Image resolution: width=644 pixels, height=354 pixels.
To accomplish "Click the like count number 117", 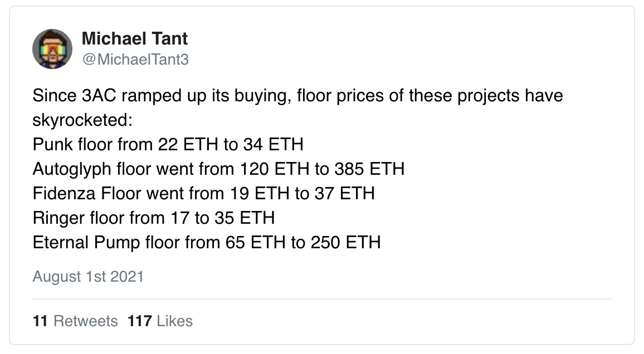I will (140, 321).
